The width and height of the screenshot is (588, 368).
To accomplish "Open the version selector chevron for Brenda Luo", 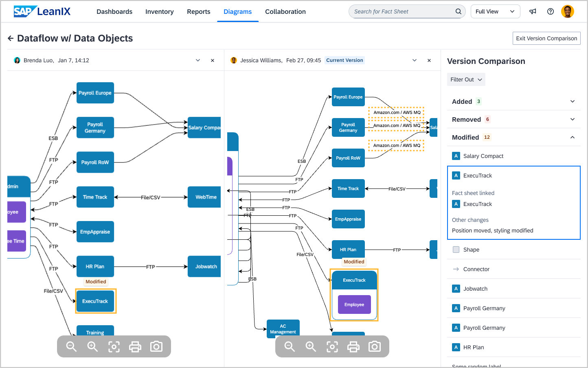I will 198,60.
